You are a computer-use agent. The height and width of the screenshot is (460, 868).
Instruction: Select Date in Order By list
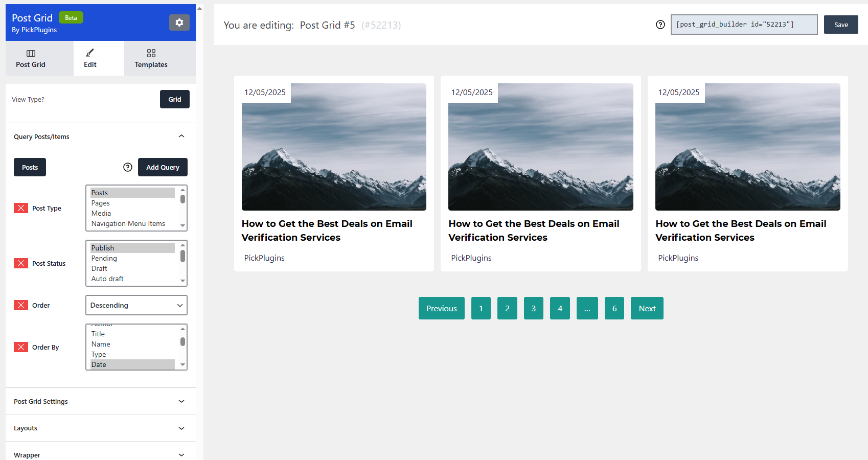click(132, 364)
